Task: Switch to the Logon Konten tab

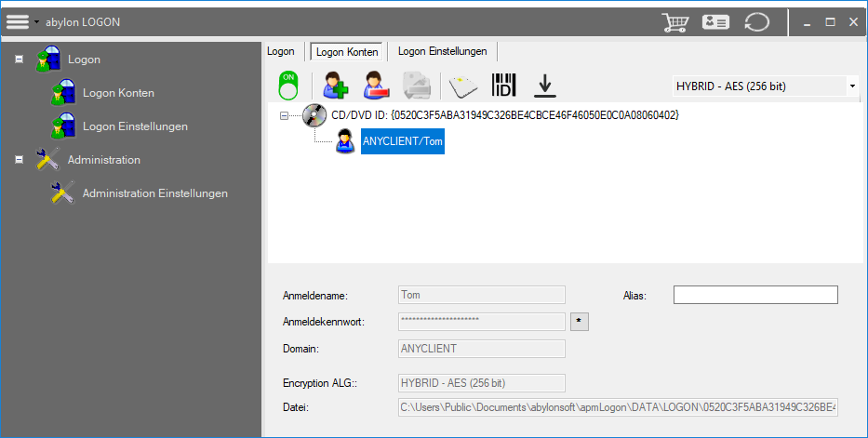Action: point(347,51)
